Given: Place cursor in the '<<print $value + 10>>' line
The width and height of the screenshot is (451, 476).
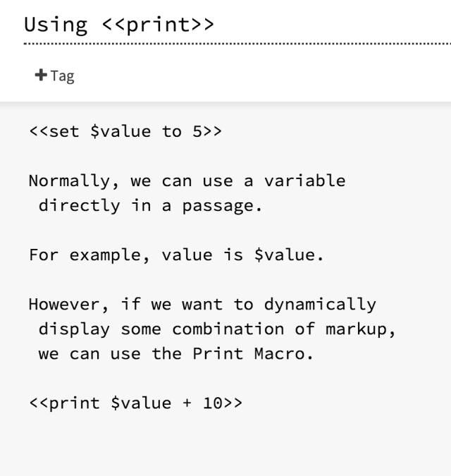Looking at the screenshot, I should pos(136,403).
